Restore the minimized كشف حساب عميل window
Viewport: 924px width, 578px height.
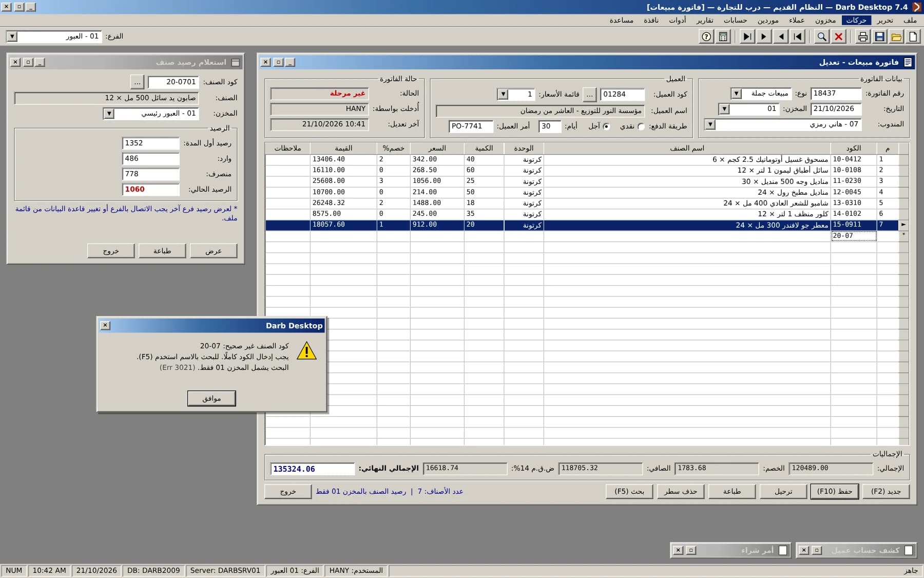coord(817,550)
